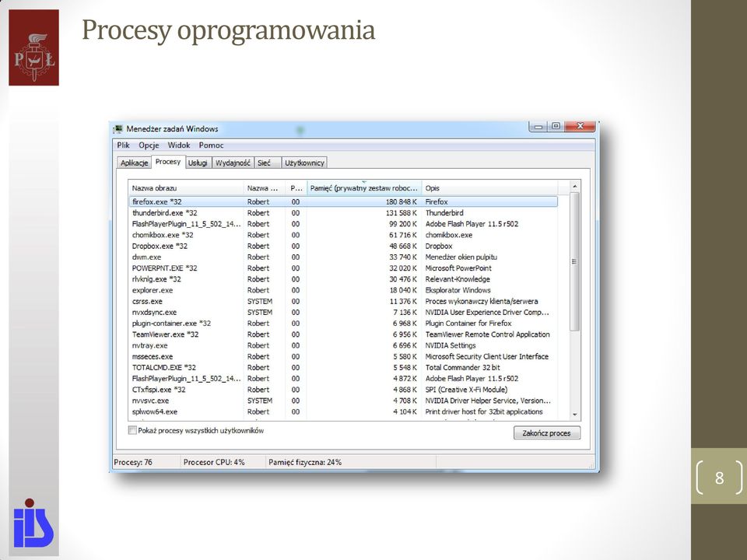Image resolution: width=747 pixels, height=560 pixels.
Task: Sort by the Nazwa użytkownika column header
Action: tap(265, 188)
